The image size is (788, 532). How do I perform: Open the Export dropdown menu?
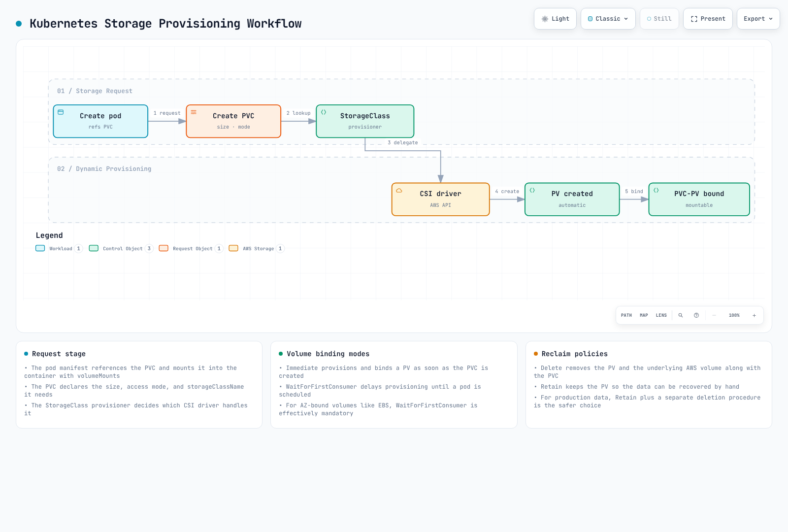pyautogui.click(x=758, y=19)
